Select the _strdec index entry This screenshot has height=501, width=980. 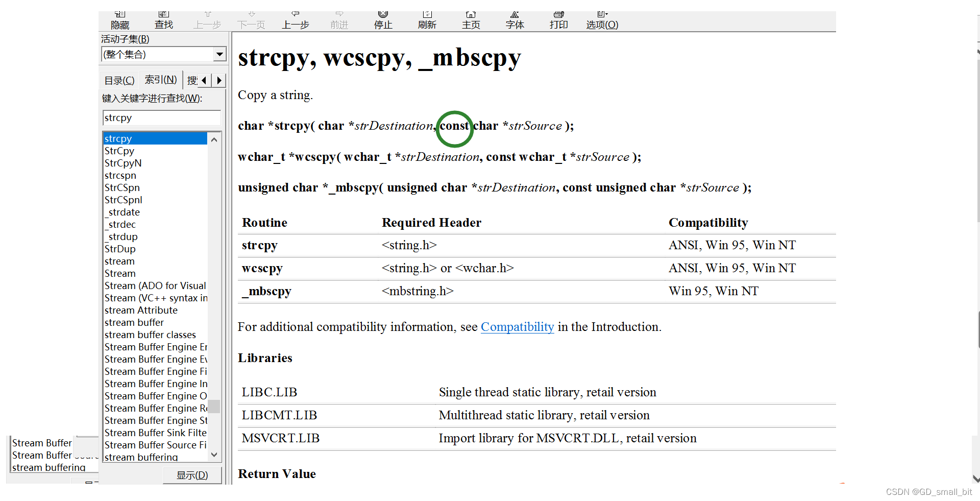coord(120,224)
